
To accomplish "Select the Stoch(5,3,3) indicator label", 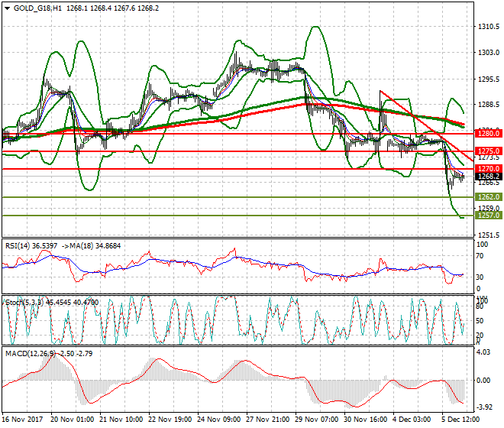I will point(25,303).
